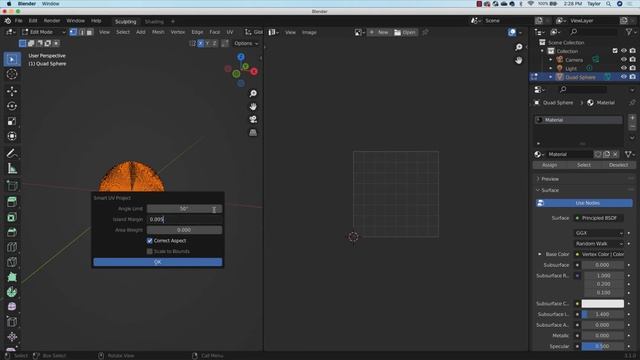Toggle Y axis mirror button

pos(207,43)
